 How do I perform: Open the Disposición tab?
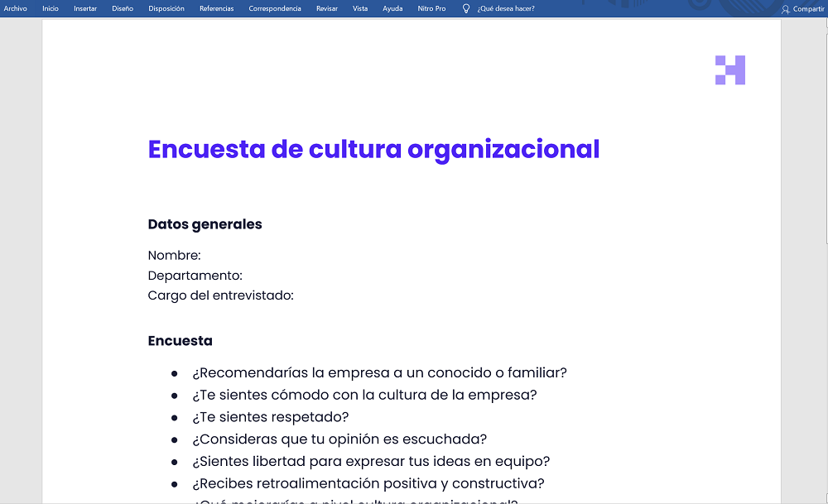point(166,8)
